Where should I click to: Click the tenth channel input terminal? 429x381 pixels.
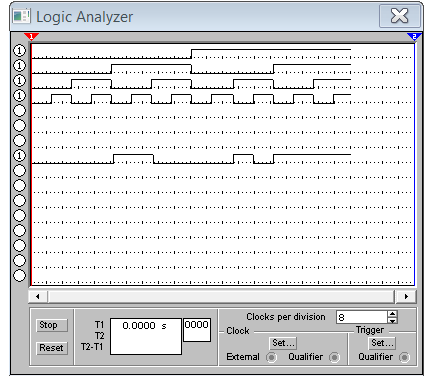click(19, 185)
